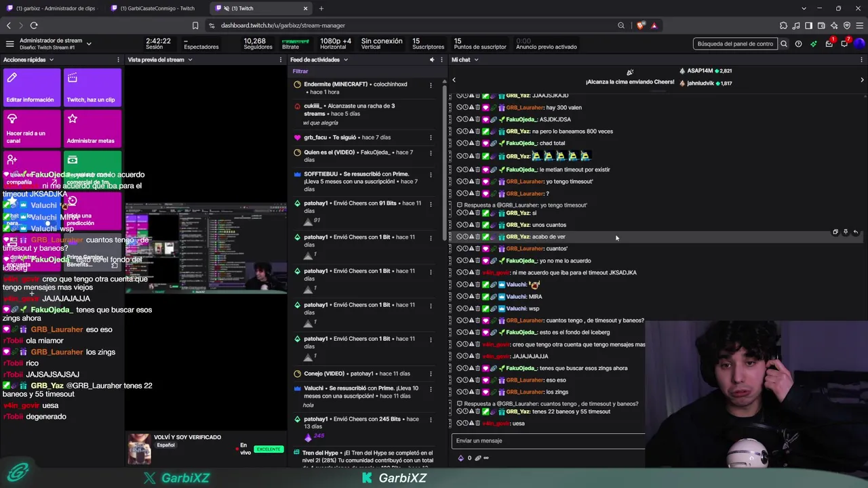The width and height of the screenshot is (868, 488).
Task: Open options for Endermite (MINECRAFT) activity
Action: (431, 85)
